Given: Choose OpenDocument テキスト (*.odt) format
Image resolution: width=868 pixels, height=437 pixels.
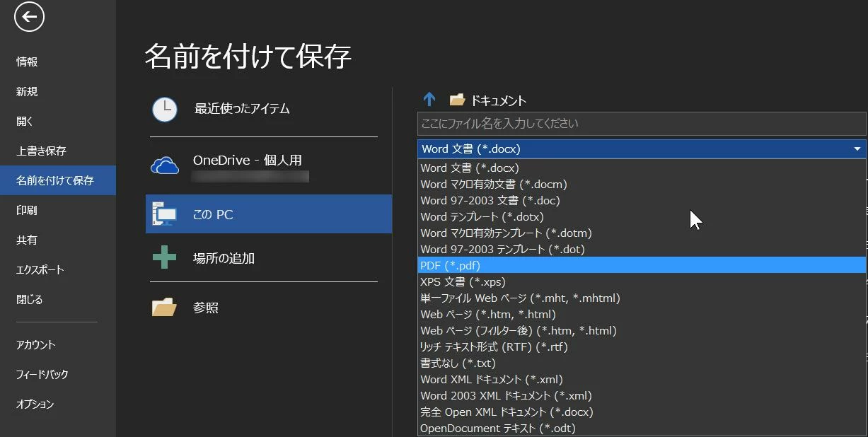Looking at the screenshot, I should click(642, 428).
